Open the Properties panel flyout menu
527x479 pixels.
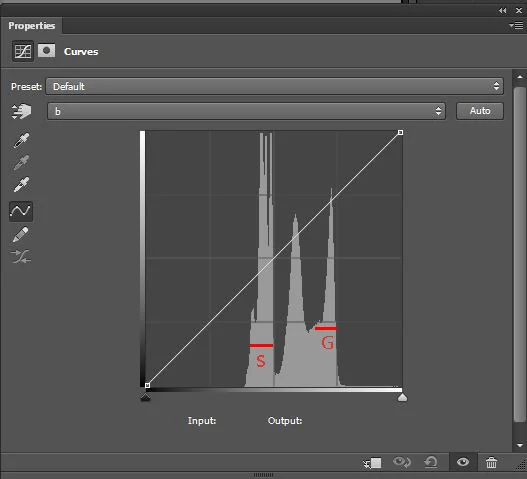516,25
